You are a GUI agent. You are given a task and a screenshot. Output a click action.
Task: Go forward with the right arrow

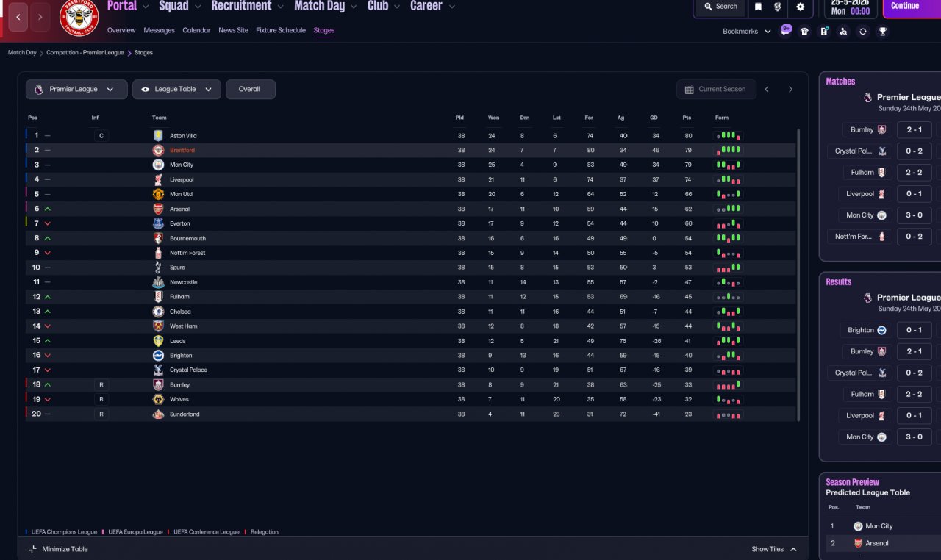(x=40, y=17)
